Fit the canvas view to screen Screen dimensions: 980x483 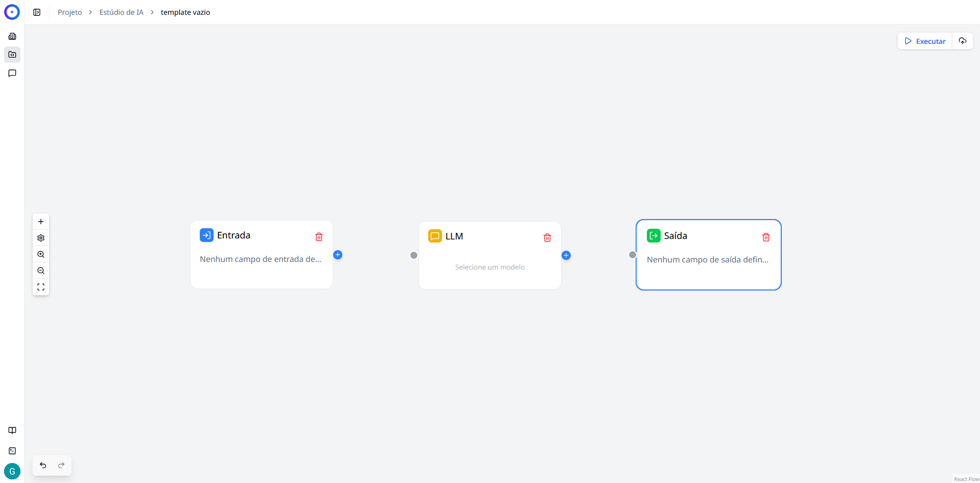[41, 287]
